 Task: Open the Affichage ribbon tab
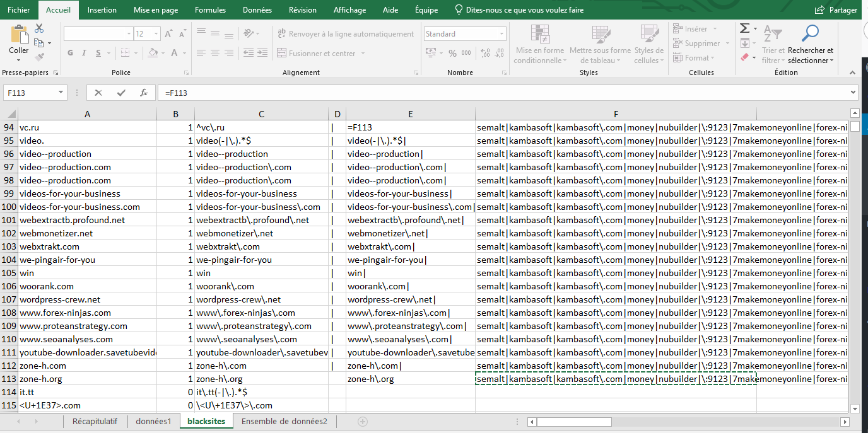[349, 10]
